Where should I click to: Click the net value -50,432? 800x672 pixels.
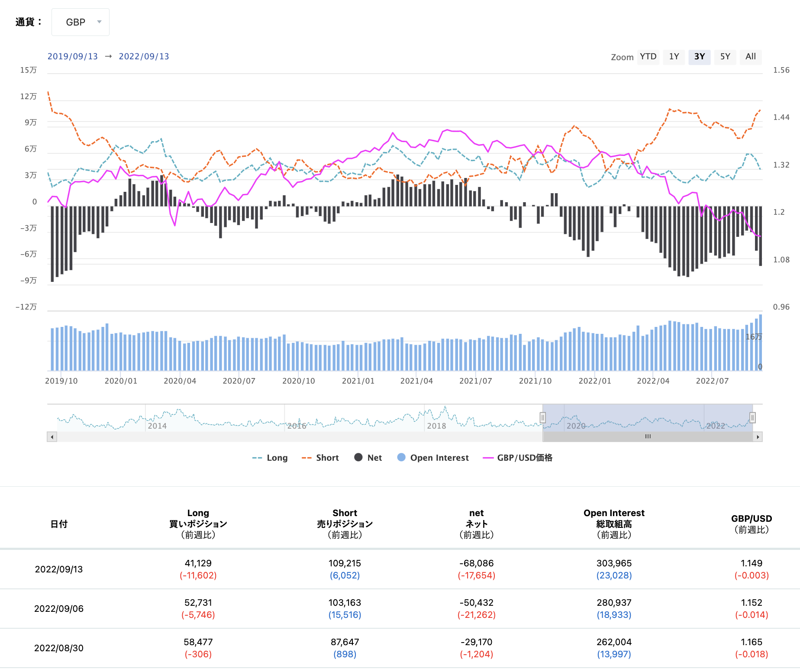tap(477, 603)
